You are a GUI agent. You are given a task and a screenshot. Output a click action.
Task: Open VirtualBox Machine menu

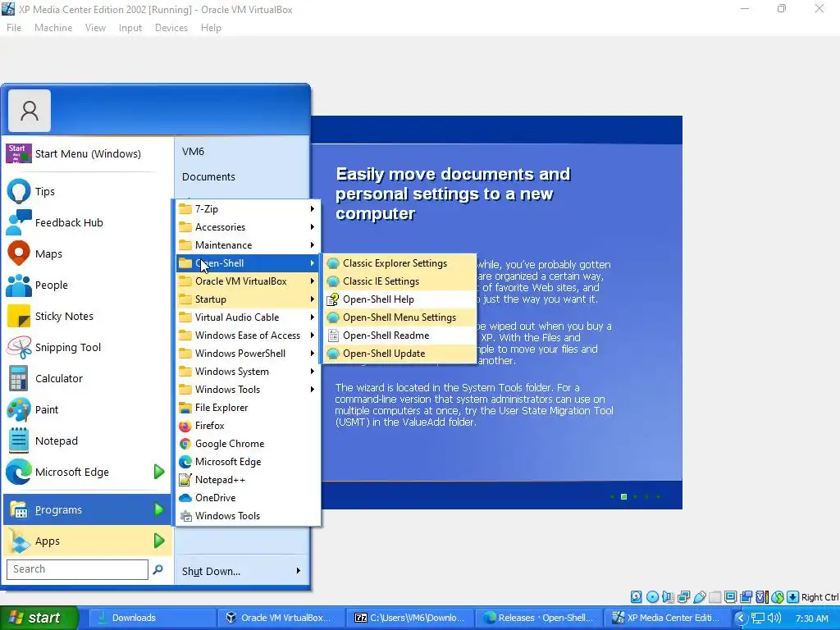click(x=53, y=28)
